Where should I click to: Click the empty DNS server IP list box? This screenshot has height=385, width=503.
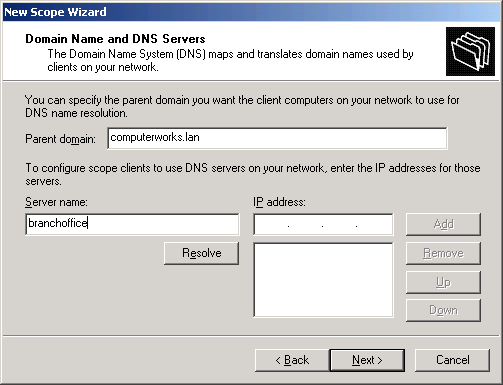click(323, 280)
